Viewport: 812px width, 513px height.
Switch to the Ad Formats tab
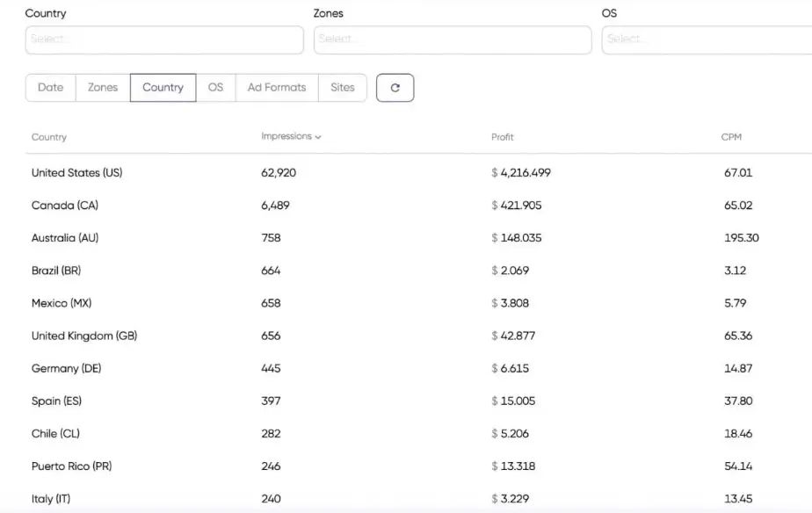277,88
